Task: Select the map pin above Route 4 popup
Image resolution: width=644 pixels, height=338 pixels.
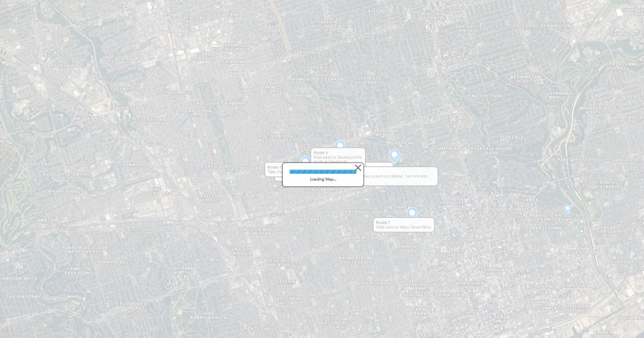Action: click(339, 145)
